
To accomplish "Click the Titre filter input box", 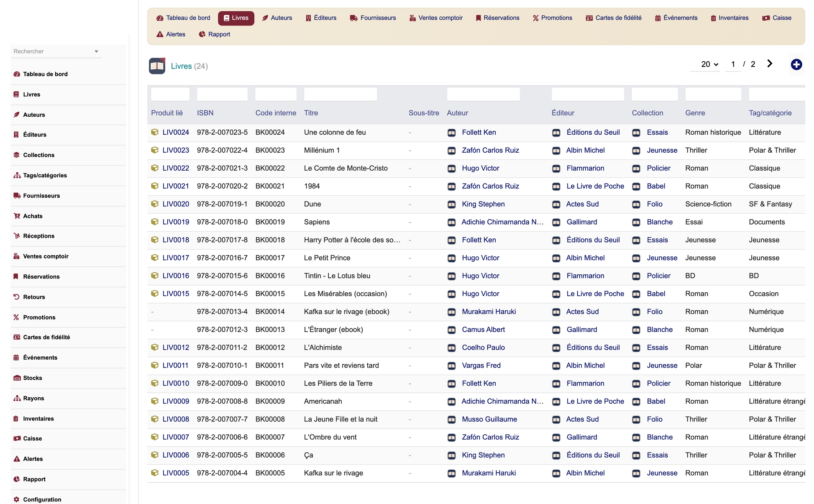I will [x=340, y=94].
